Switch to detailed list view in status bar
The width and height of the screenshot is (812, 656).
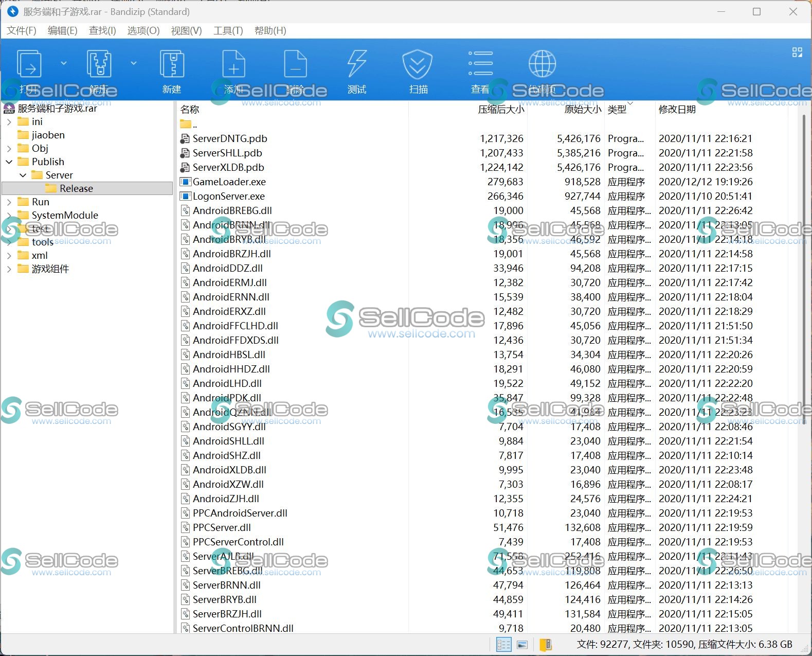point(503,645)
